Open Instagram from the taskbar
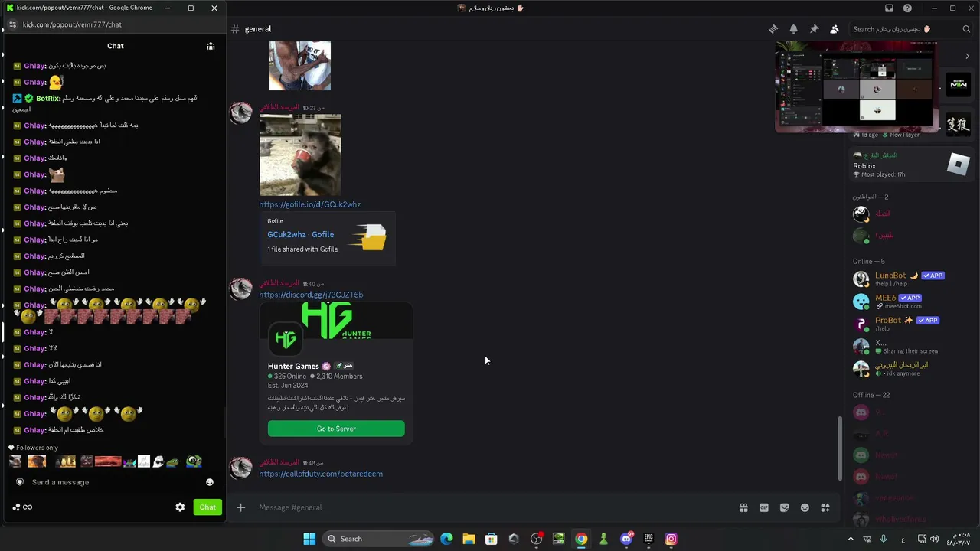980x551 pixels. coord(671,539)
